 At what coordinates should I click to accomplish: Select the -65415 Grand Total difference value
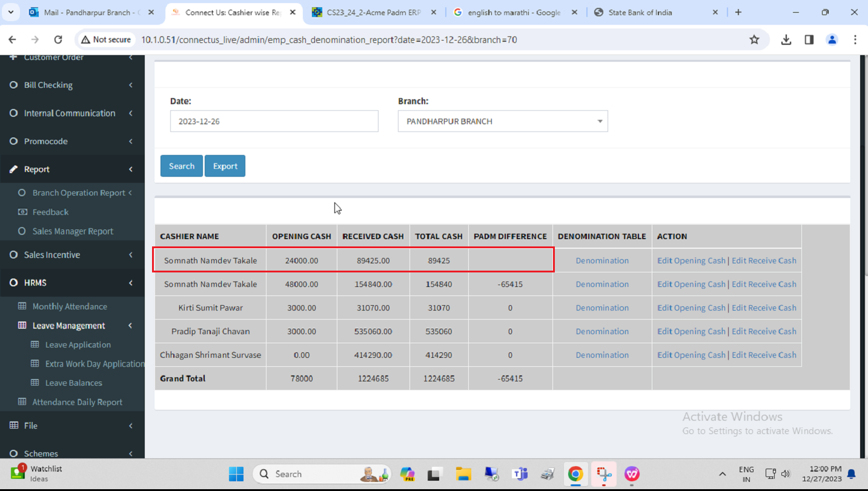tap(510, 378)
